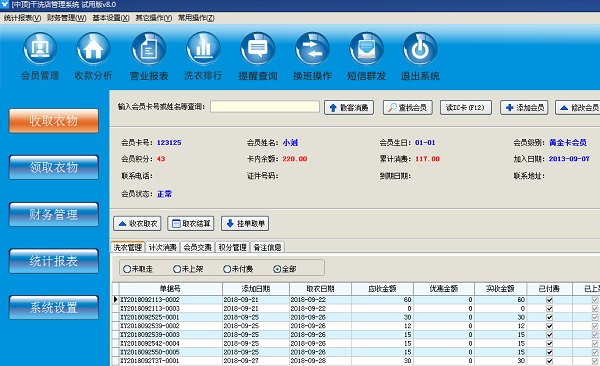Image resolution: width=600 pixels, height=366 pixels.
Task: Select 未上架 radio button
Action: (188, 269)
